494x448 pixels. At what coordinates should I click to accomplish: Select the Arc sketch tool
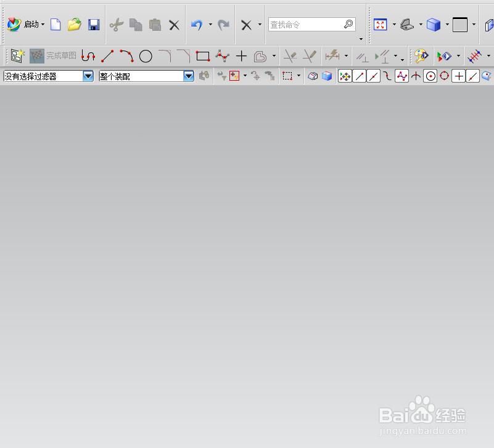[126, 55]
